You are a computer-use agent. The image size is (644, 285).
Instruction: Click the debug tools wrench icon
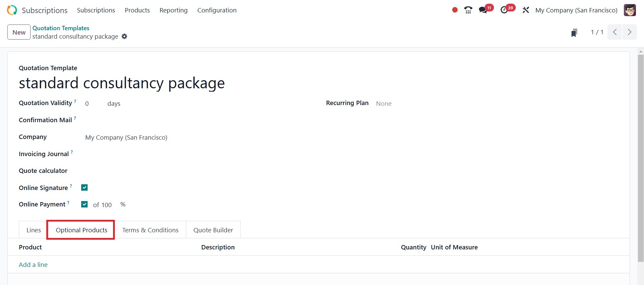coord(526,10)
